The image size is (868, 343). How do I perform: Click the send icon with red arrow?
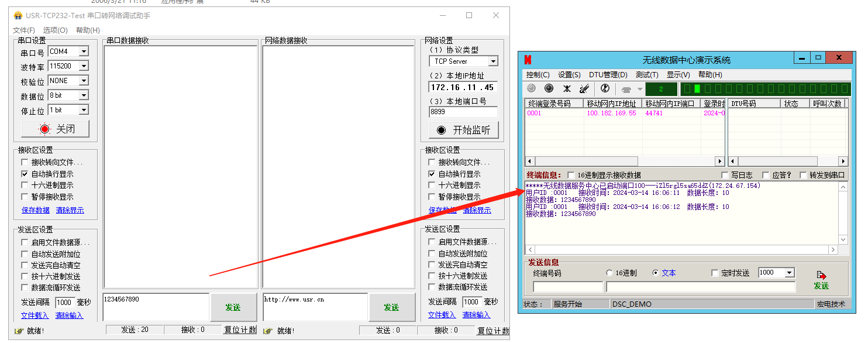point(821,275)
